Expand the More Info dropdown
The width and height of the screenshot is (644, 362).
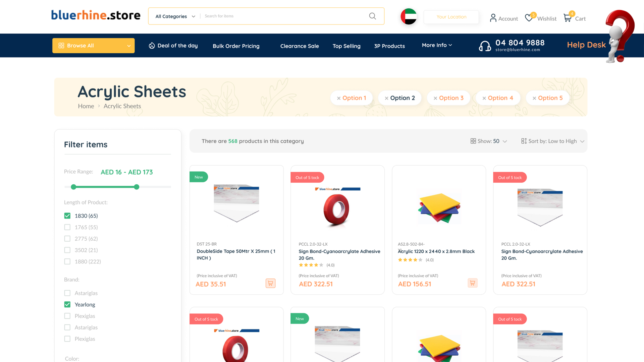pyautogui.click(x=437, y=45)
